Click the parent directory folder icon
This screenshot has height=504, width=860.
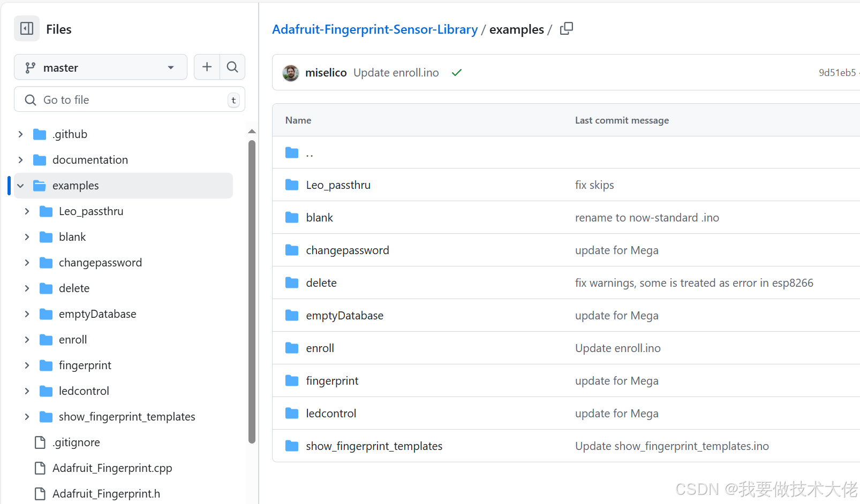coord(292,152)
